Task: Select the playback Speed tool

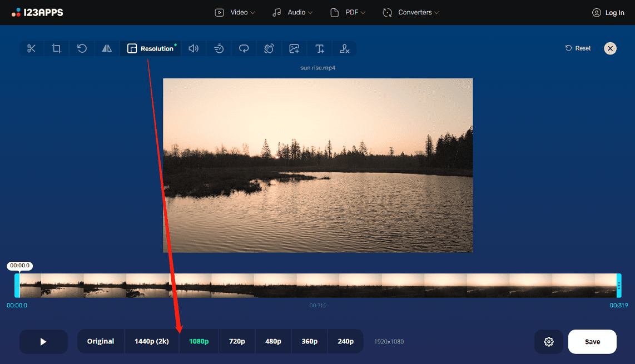Action: point(219,48)
